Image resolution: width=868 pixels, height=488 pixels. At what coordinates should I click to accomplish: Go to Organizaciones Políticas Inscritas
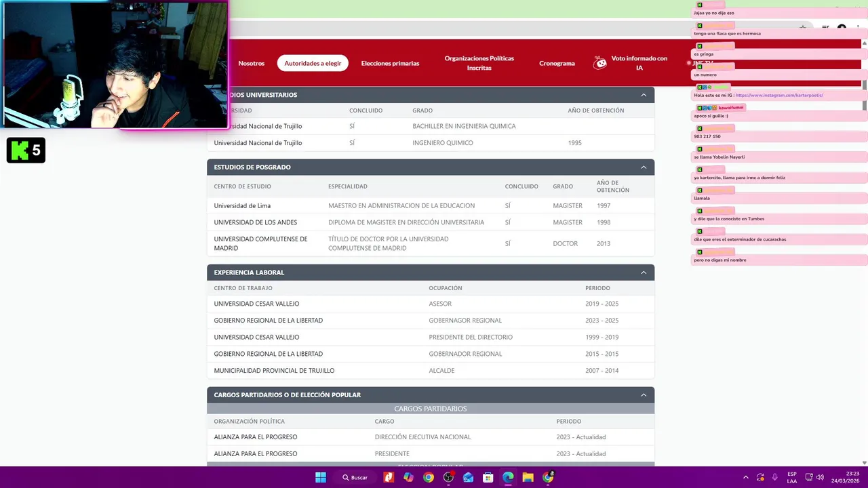click(x=479, y=63)
